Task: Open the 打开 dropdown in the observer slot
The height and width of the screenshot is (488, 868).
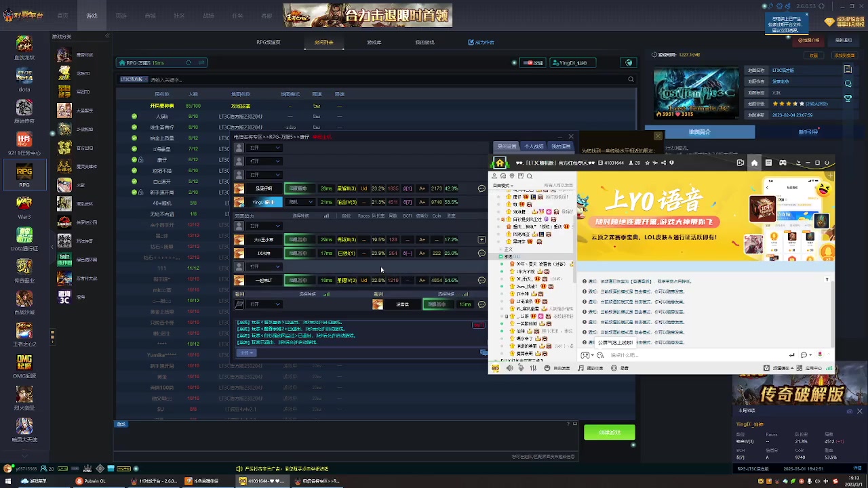Action: pos(264,304)
